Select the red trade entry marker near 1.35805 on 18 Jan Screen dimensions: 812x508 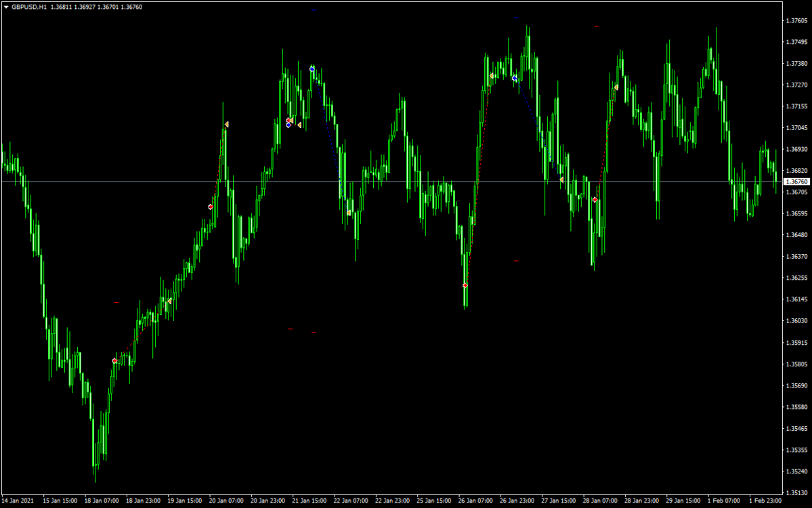point(114,361)
